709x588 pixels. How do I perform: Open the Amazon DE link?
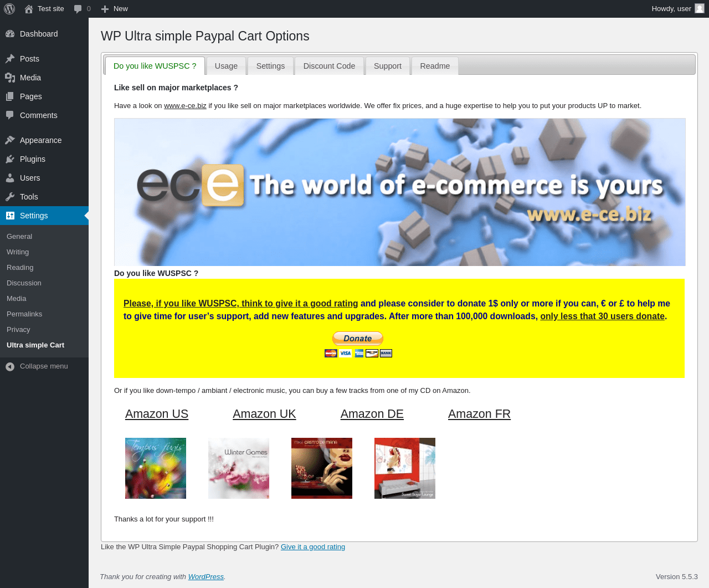[372, 414]
